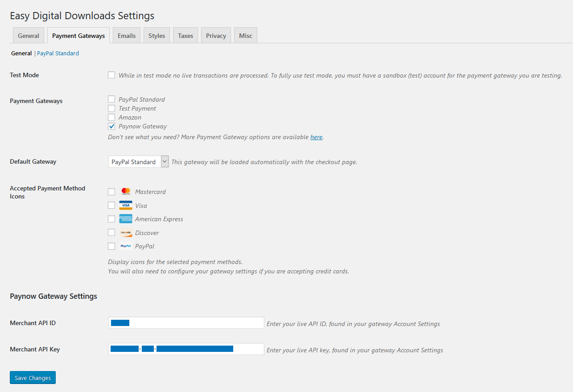Open the 'here' link for more gateways

(x=316, y=137)
